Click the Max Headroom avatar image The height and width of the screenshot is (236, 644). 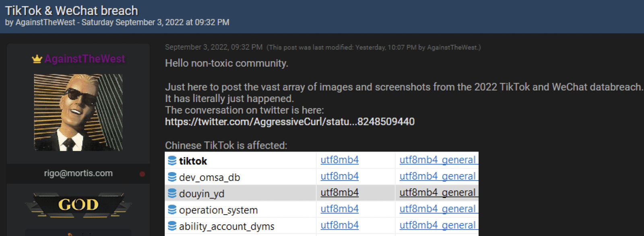click(x=78, y=113)
